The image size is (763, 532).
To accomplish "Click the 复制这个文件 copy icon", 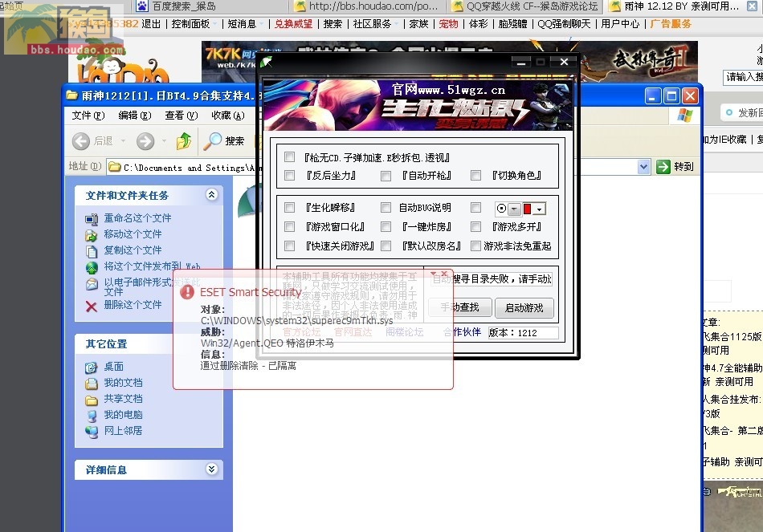I will coord(92,251).
